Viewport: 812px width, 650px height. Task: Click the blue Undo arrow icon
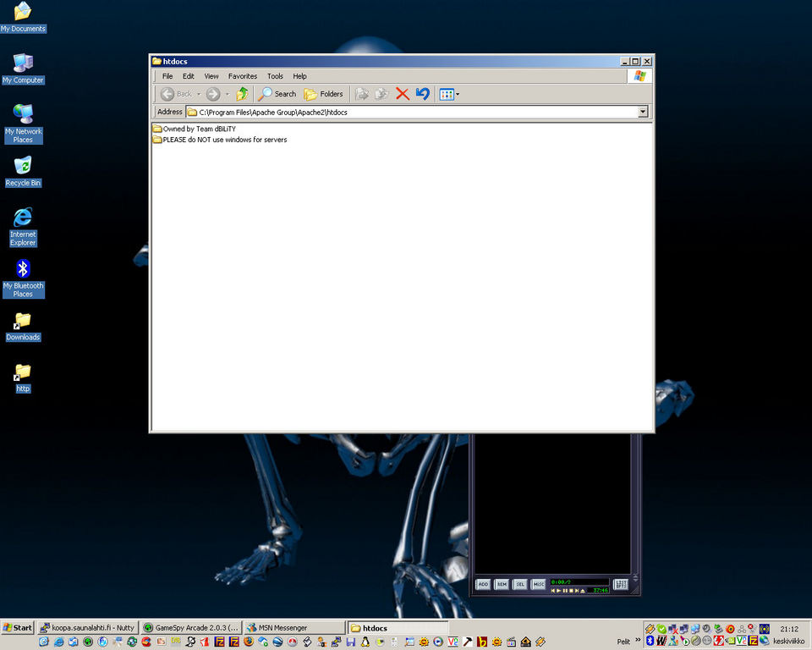coord(423,94)
